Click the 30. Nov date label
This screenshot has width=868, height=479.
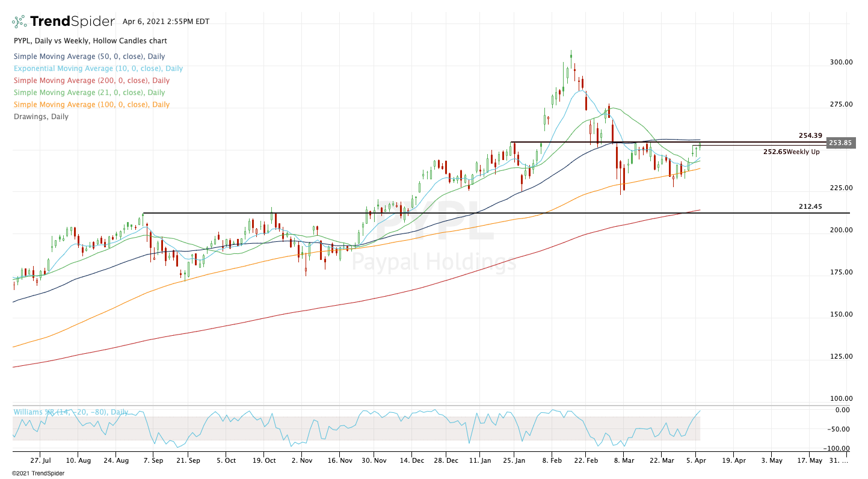click(x=374, y=460)
